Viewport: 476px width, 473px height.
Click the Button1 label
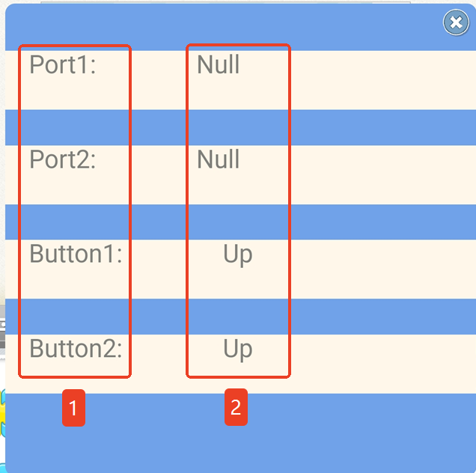tap(76, 254)
